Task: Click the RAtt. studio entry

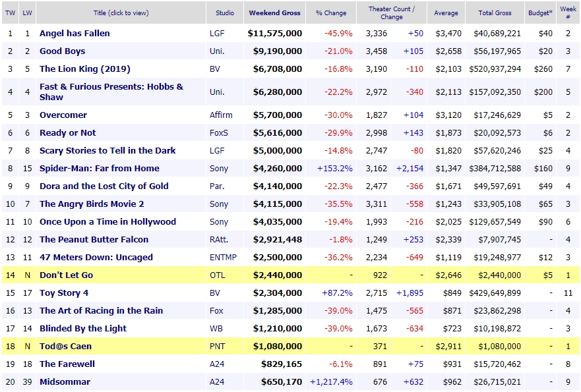Action: [218, 240]
